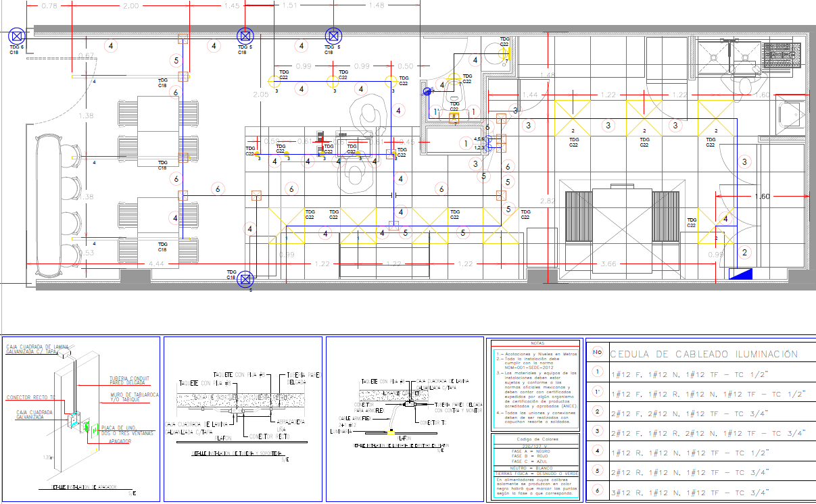The width and height of the screenshot is (816, 504).
Task: Click the blue TDG 6 fixture symbol
Action: tap(16, 36)
